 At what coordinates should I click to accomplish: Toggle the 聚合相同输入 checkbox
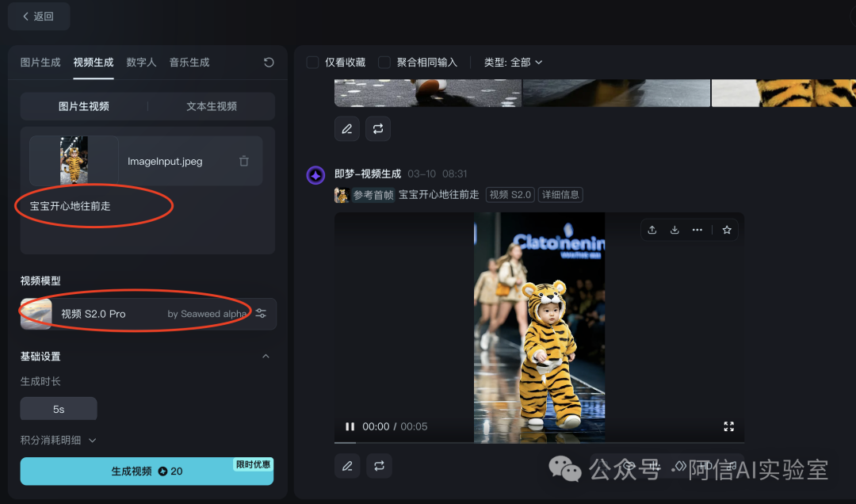pos(384,63)
